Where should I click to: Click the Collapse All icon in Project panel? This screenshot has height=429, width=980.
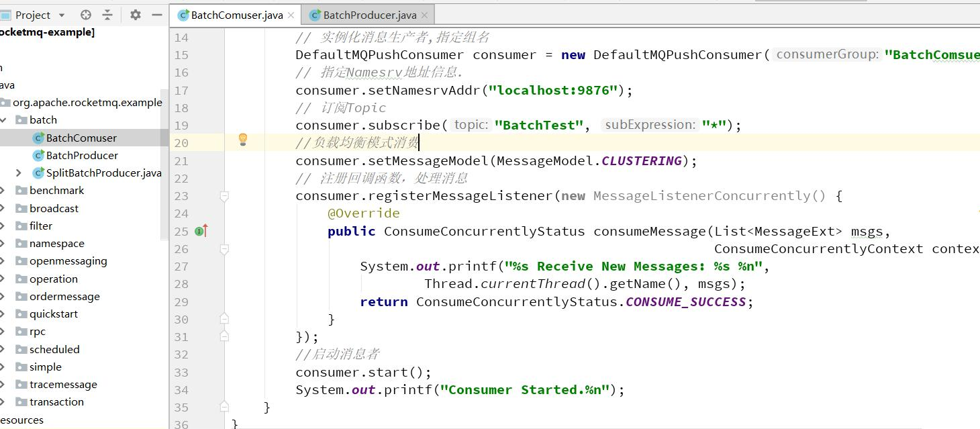tap(107, 15)
